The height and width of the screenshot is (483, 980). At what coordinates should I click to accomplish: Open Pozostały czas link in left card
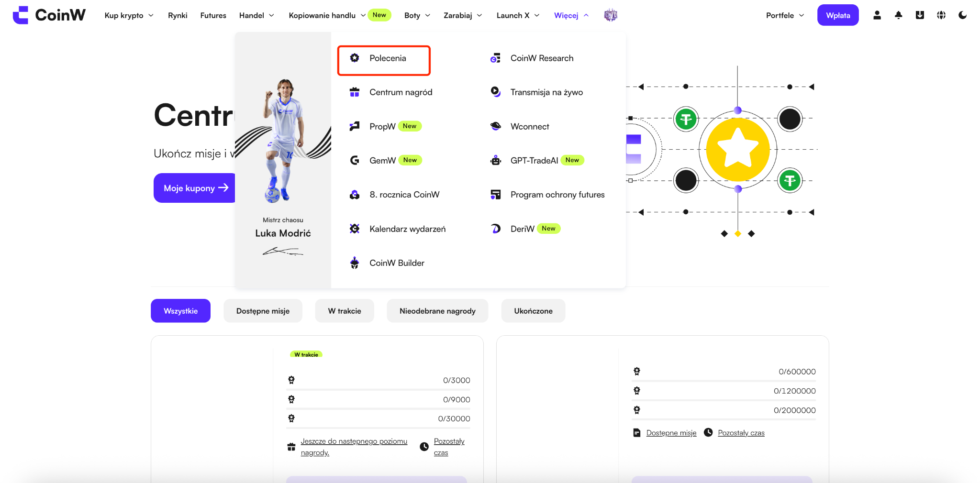(x=449, y=447)
